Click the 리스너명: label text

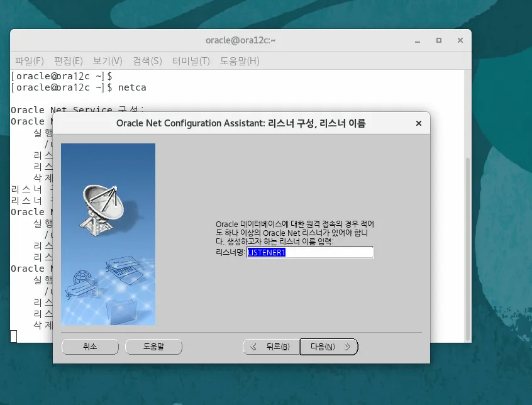(230, 252)
